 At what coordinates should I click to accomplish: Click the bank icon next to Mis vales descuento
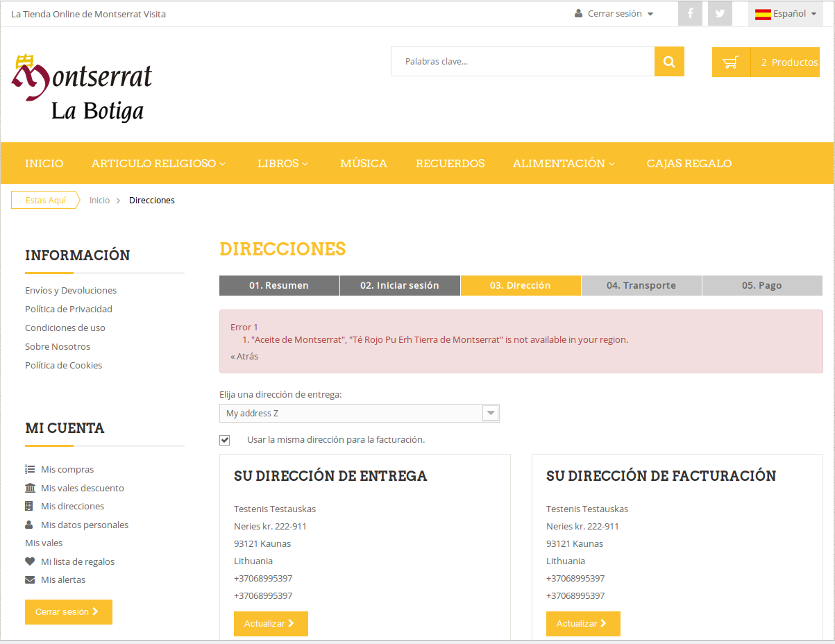tap(30, 488)
